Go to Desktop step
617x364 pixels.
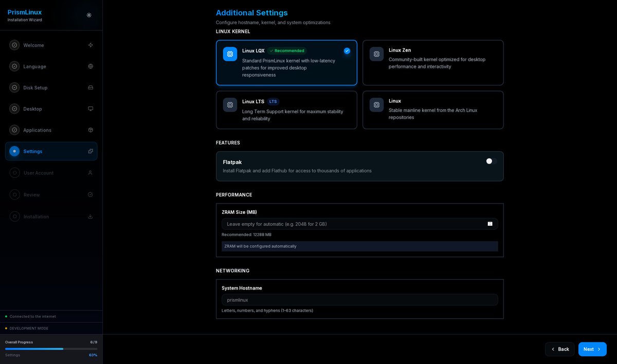point(51,109)
